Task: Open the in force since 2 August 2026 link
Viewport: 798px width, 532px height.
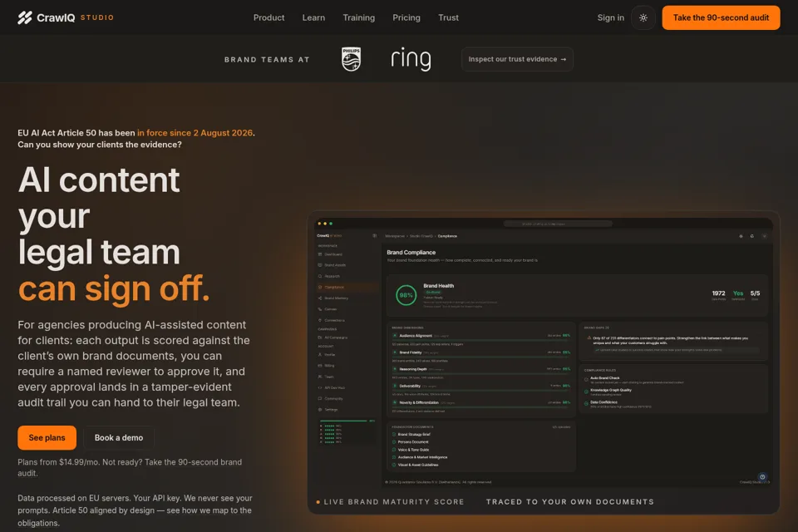Action: tap(195, 133)
